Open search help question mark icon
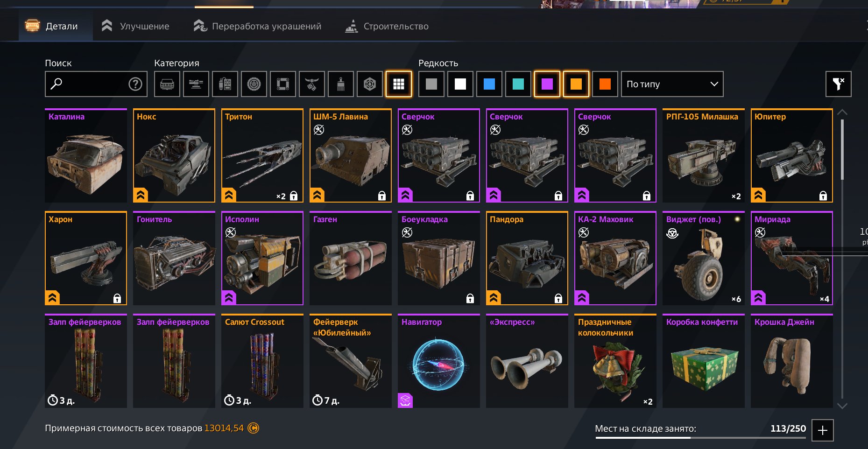The height and width of the screenshot is (449, 868). pyautogui.click(x=135, y=84)
